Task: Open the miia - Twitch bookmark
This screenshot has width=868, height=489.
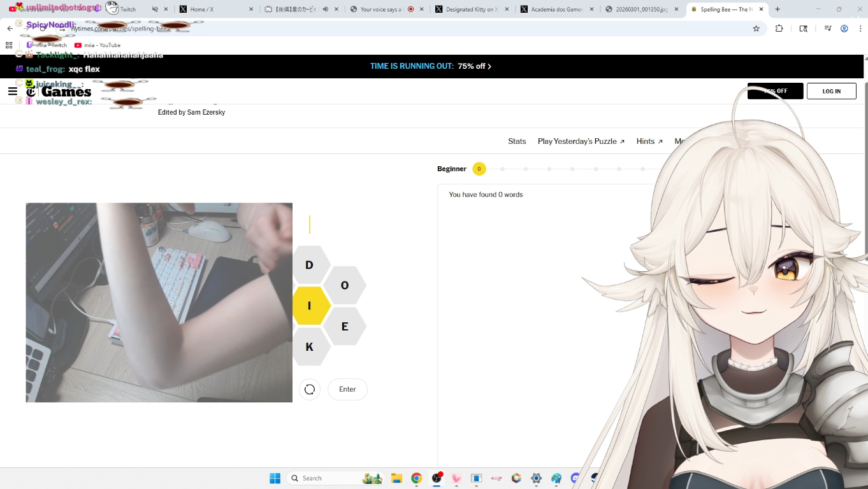Action: (x=47, y=45)
